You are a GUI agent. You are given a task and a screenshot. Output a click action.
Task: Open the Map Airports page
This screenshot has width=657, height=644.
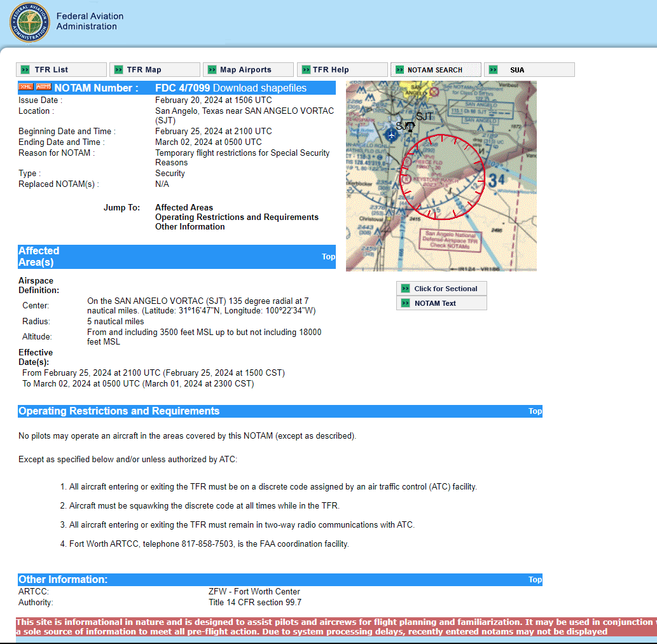point(248,69)
